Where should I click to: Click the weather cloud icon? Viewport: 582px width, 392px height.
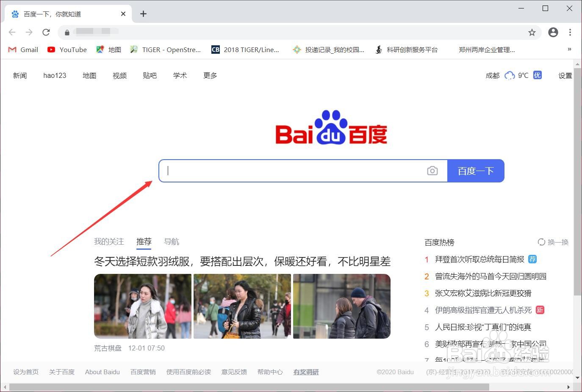[510, 76]
